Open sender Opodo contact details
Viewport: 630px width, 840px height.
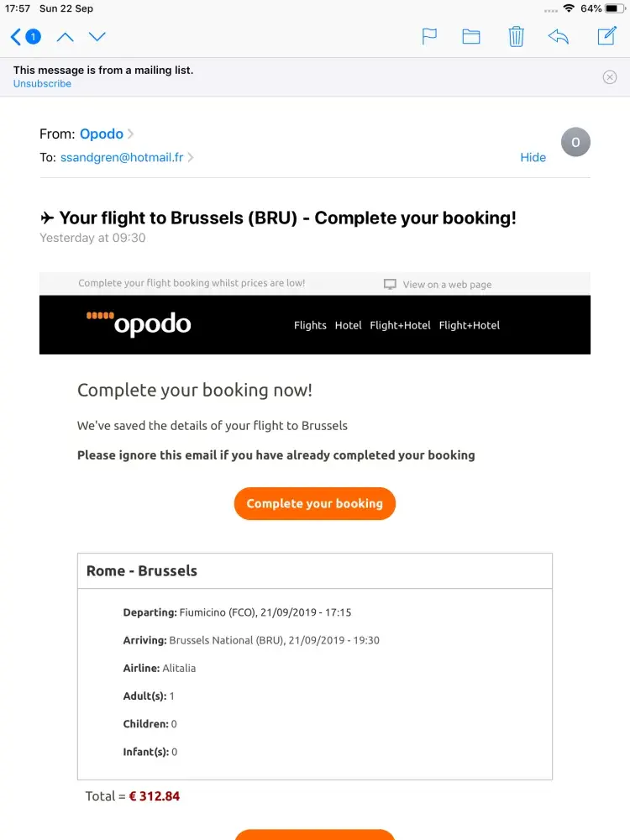pos(102,134)
